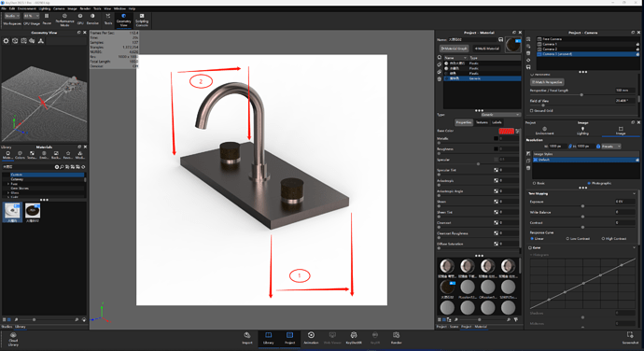This screenshot has height=351, width=644.
Task: Switch to the Textures tab
Action: tap(482, 122)
